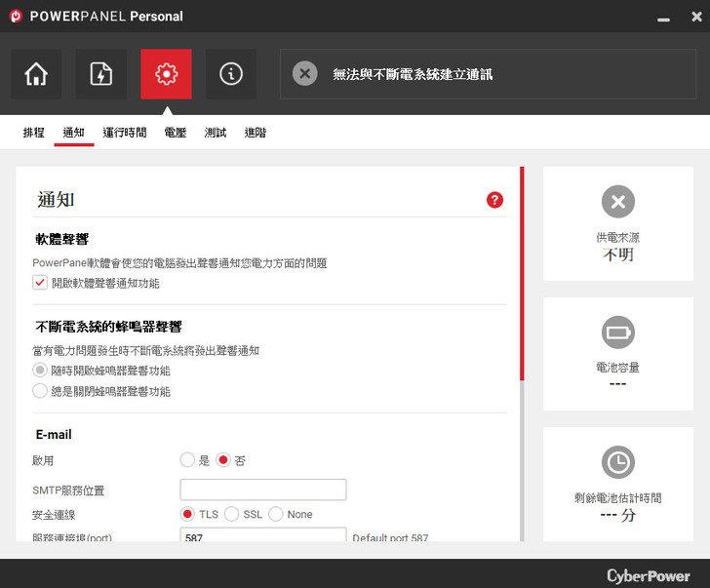Click the red help question mark icon
Viewport: 710px width, 588px height.
(494, 200)
